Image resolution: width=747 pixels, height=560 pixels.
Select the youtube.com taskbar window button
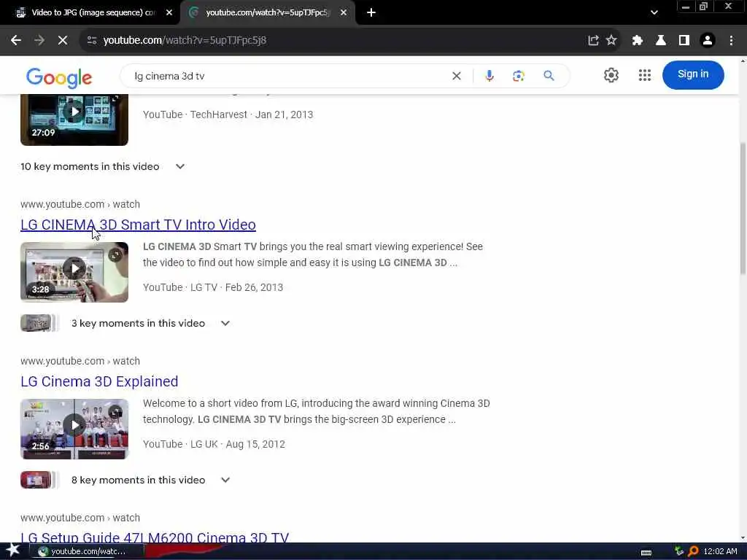pos(86,551)
